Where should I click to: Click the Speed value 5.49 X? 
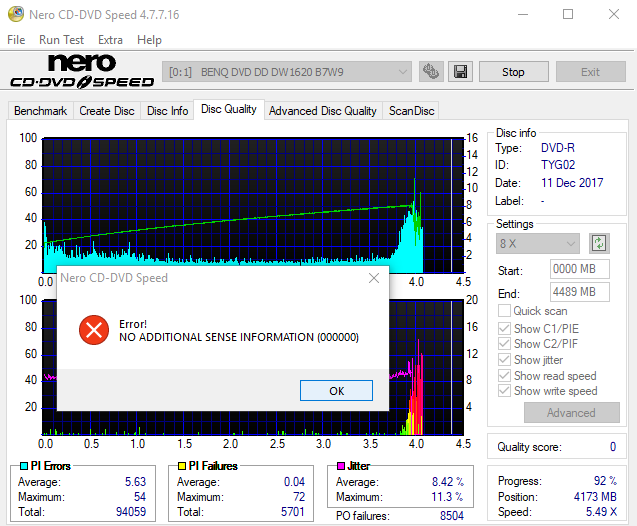pyautogui.click(x=601, y=512)
